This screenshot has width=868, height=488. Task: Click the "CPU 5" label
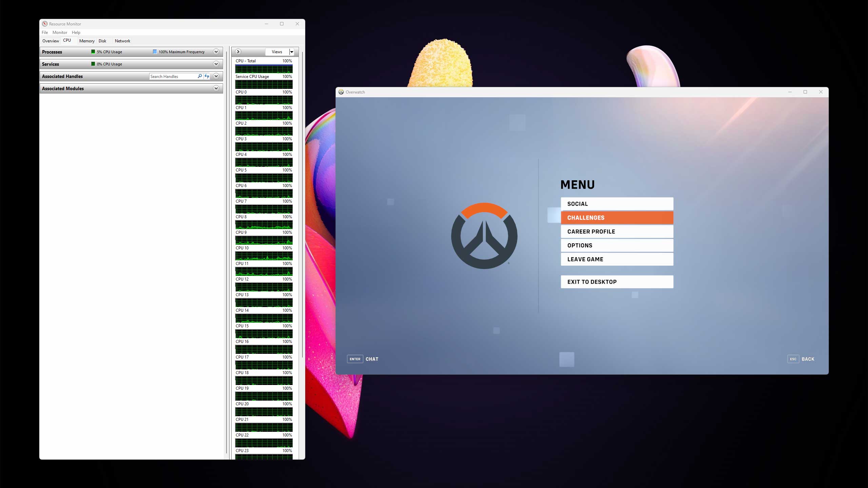(241, 170)
